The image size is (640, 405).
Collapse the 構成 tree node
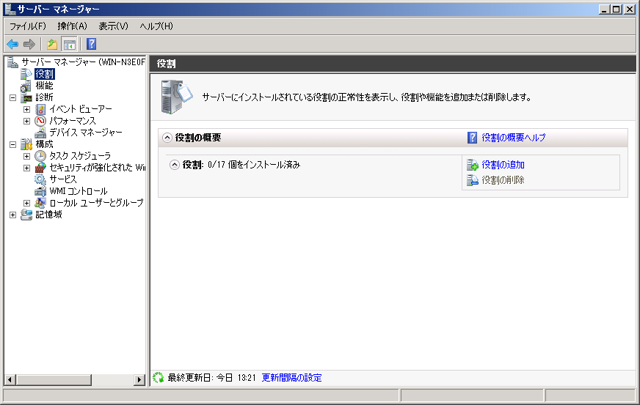[x=13, y=144]
